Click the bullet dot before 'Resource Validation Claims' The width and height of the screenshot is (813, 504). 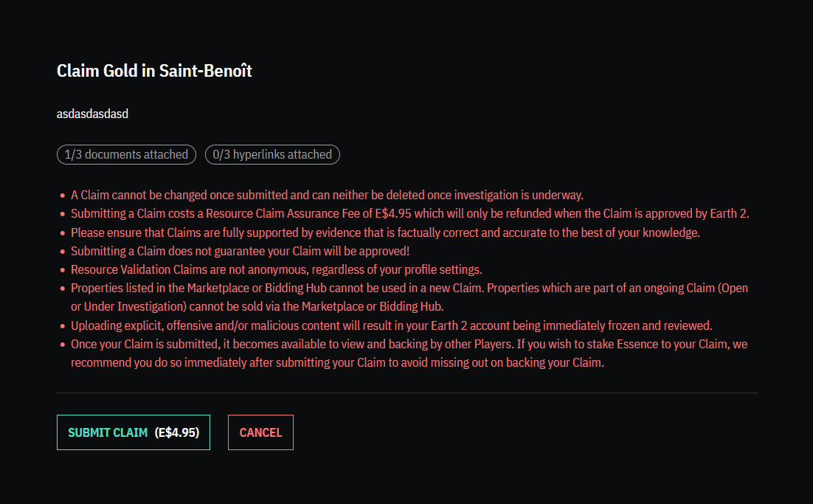point(63,270)
